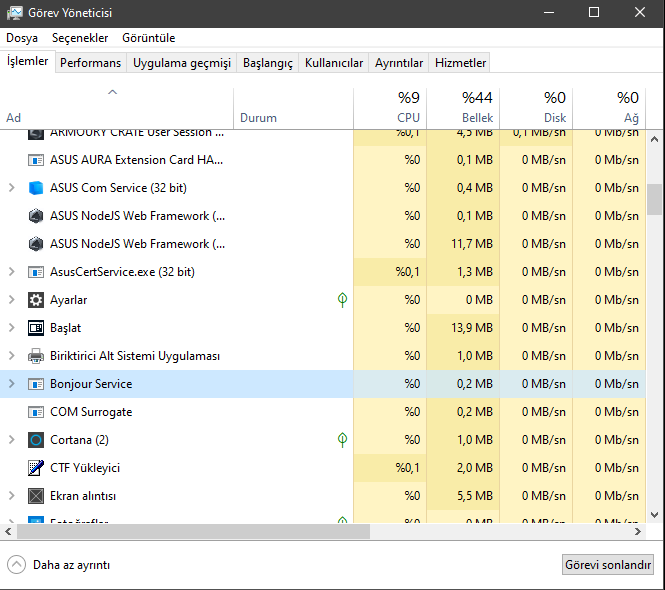Click the Başlat process icon
The height and width of the screenshot is (590, 665).
tap(36, 328)
